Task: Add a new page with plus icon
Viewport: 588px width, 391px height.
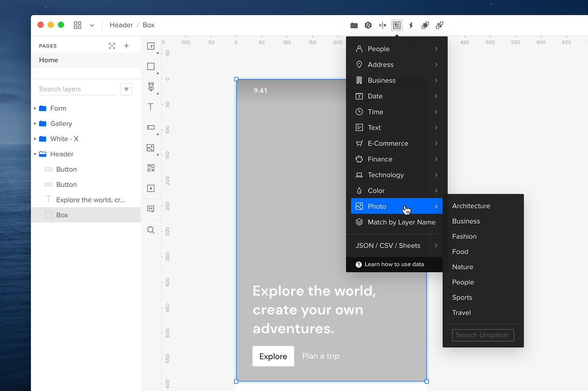Action: tap(126, 46)
